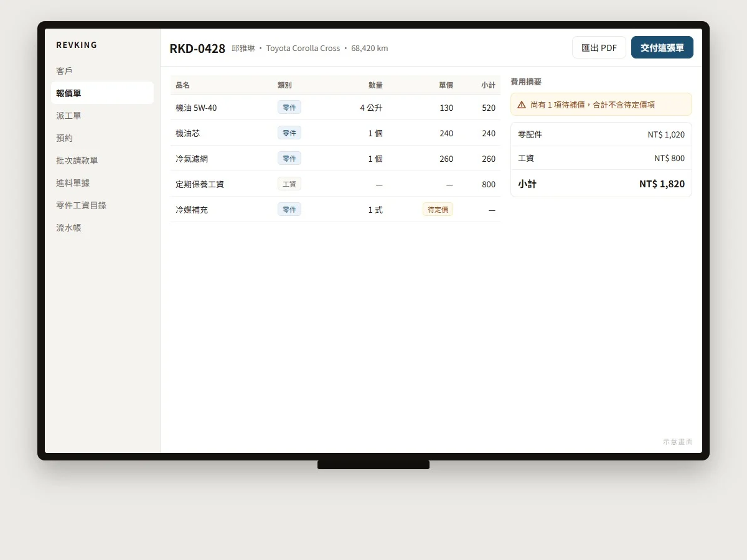Select the 冷氣濾網 item name
Viewport: 747px width, 560px height.
pos(192,159)
